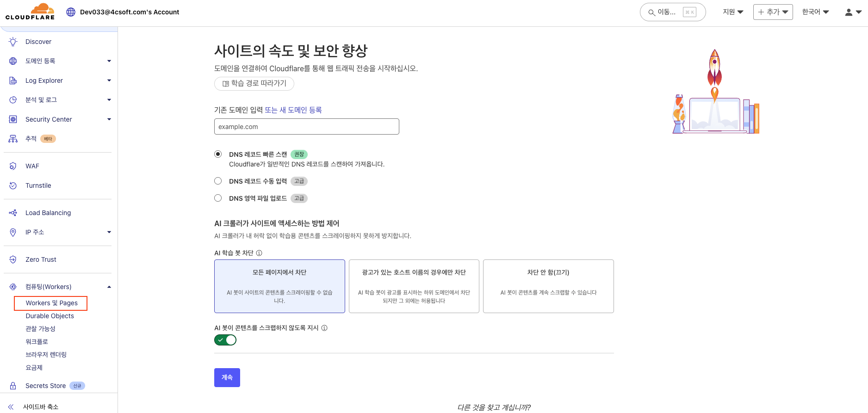The width and height of the screenshot is (868, 413).
Task: Click the 사이드바 축소 label
Action: coord(41,407)
